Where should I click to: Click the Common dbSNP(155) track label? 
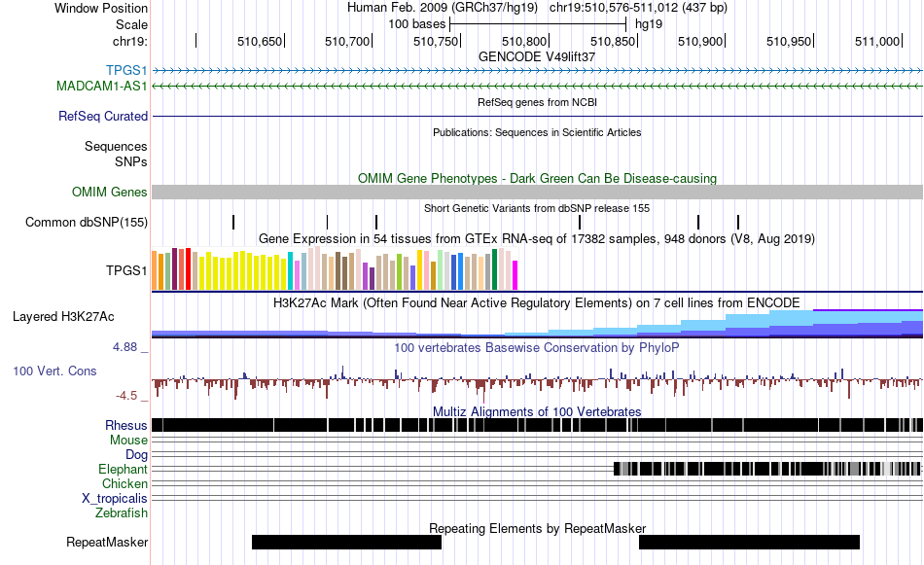(86, 222)
